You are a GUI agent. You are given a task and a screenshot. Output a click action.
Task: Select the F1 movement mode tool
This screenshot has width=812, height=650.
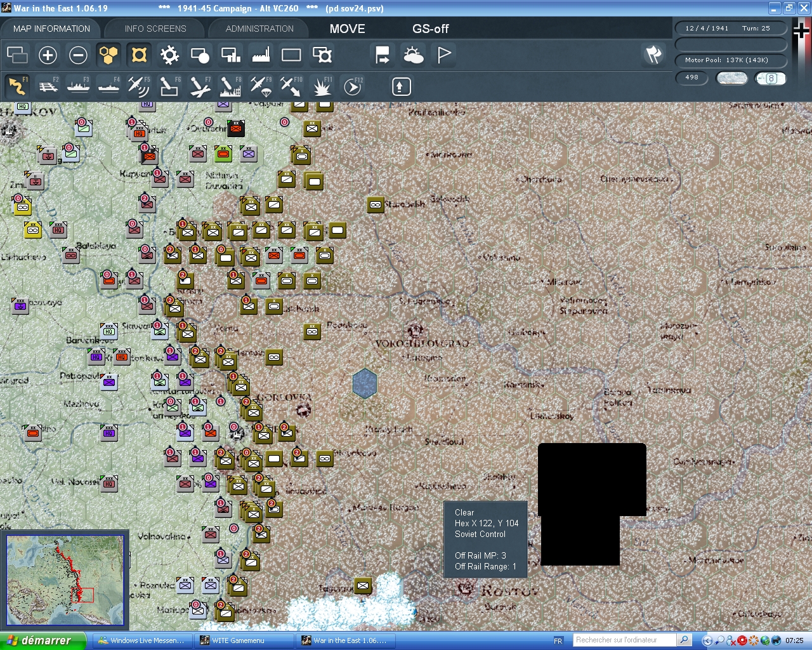click(16, 86)
